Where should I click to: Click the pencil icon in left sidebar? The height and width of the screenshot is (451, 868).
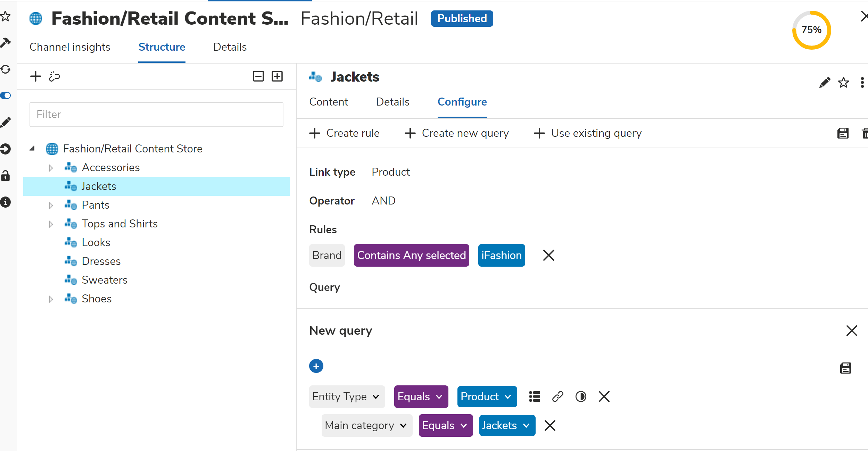click(x=5, y=122)
